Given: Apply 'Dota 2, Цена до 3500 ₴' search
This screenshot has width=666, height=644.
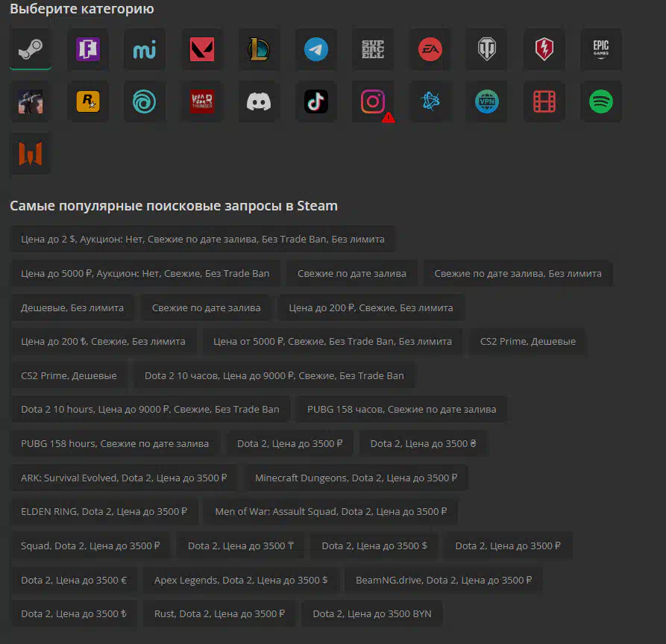Looking at the screenshot, I should (423, 444).
